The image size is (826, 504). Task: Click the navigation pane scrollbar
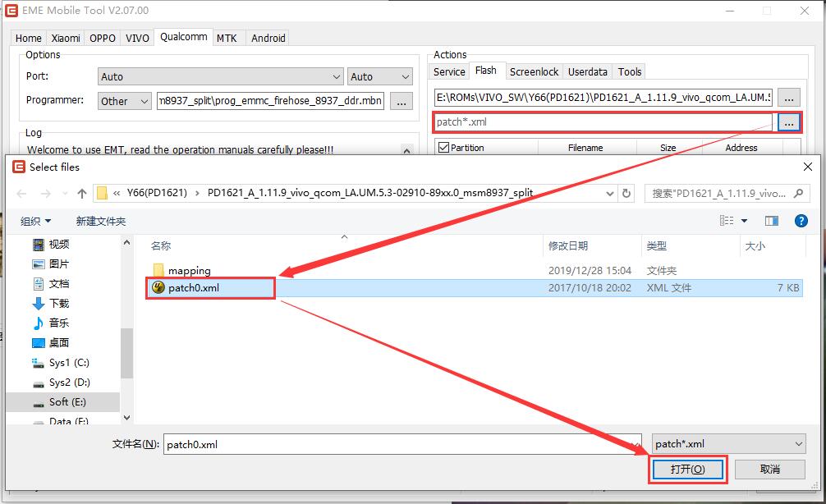pyautogui.click(x=126, y=353)
